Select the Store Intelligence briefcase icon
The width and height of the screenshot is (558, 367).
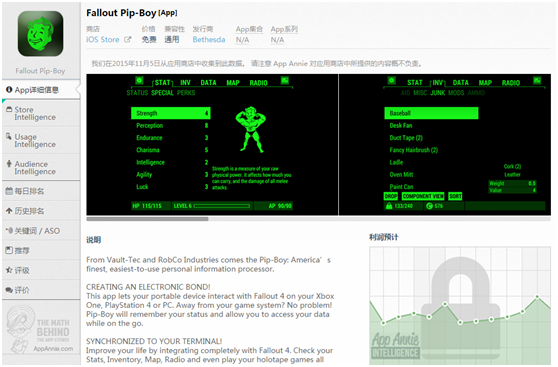[9, 110]
